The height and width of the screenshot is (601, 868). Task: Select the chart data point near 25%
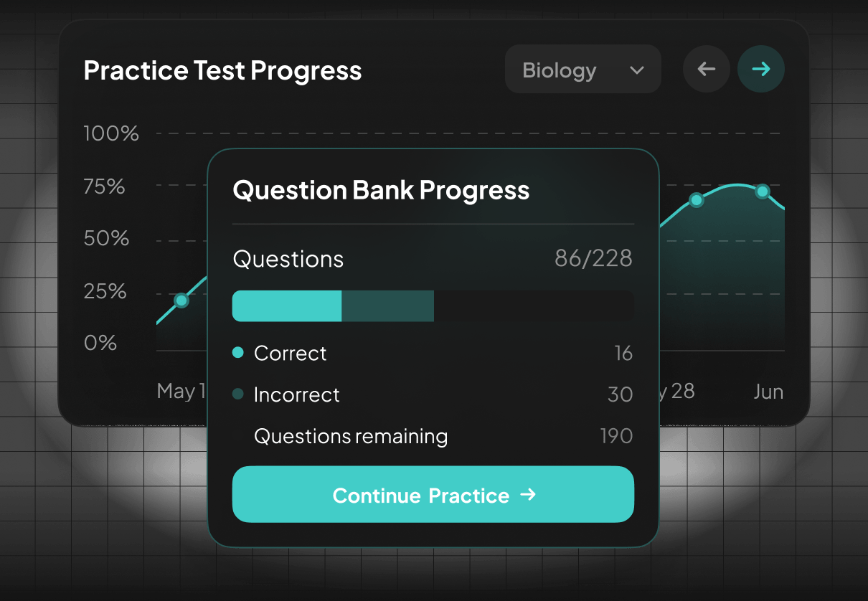tap(181, 300)
